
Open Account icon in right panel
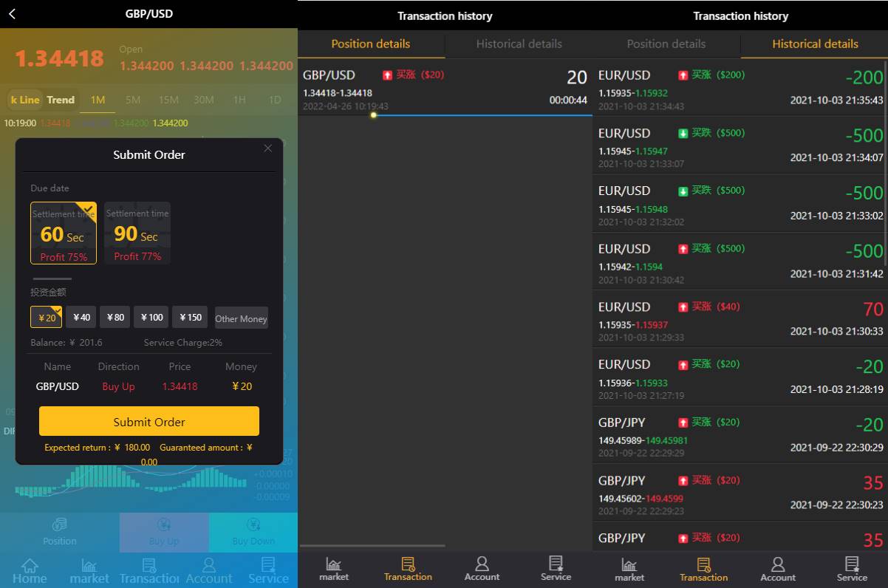tap(778, 569)
